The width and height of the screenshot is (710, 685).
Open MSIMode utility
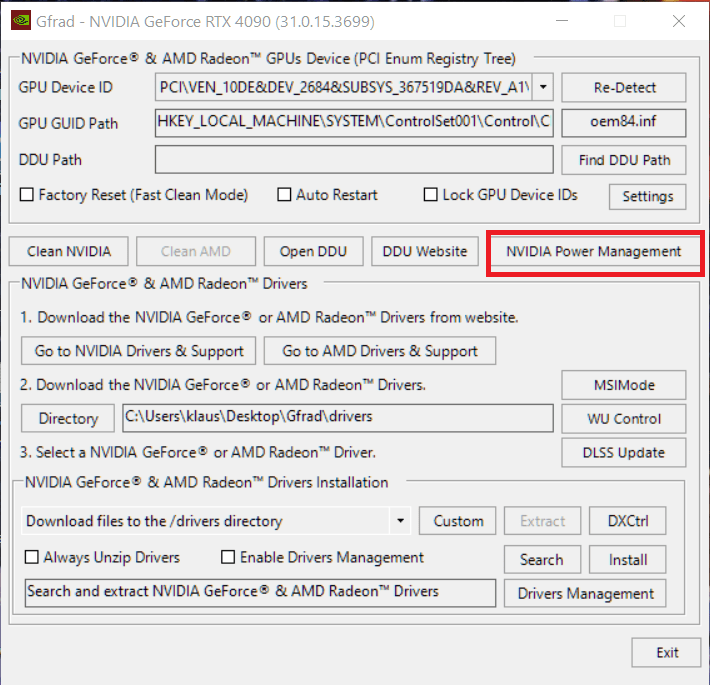click(624, 385)
